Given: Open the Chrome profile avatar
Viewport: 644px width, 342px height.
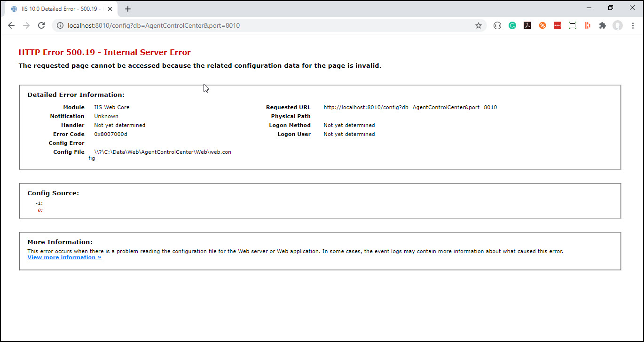Looking at the screenshot, I should coord(617,25).
